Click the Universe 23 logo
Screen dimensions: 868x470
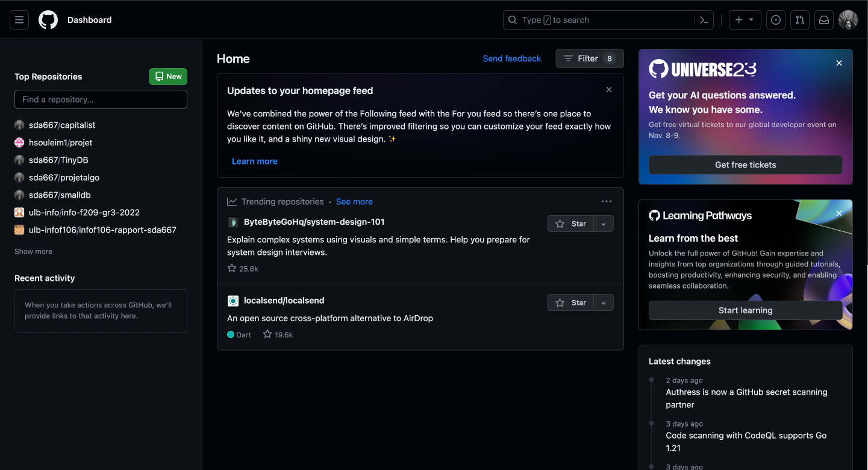[702, 69]
